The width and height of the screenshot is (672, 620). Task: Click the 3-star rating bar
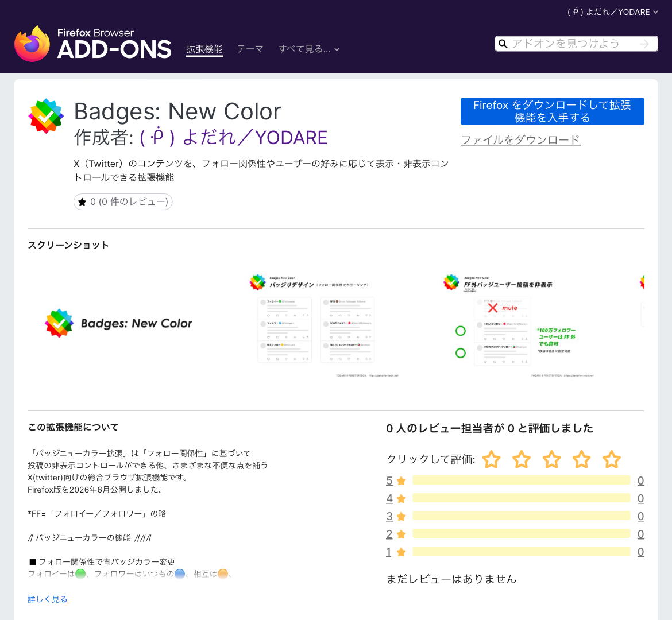tap(521, 516)
